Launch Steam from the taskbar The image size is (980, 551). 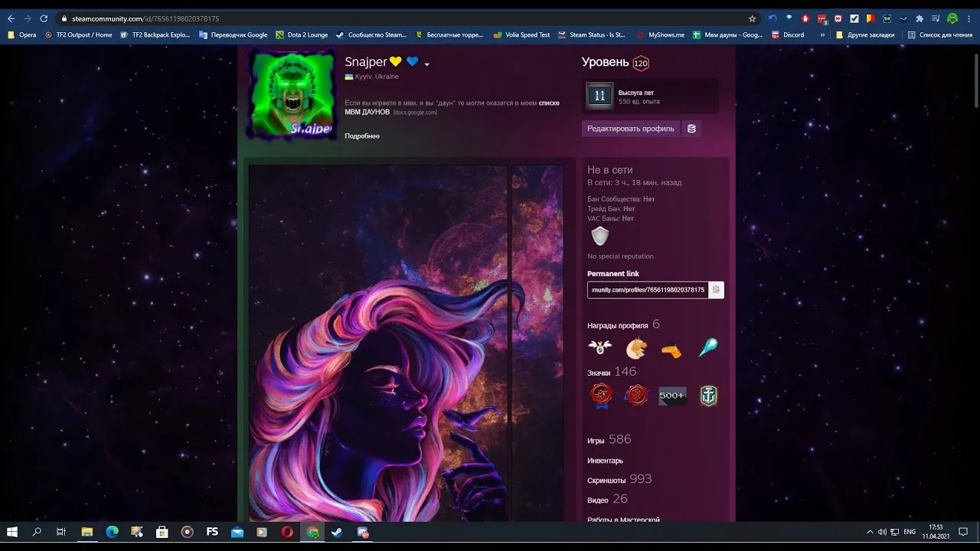[337, 532]
